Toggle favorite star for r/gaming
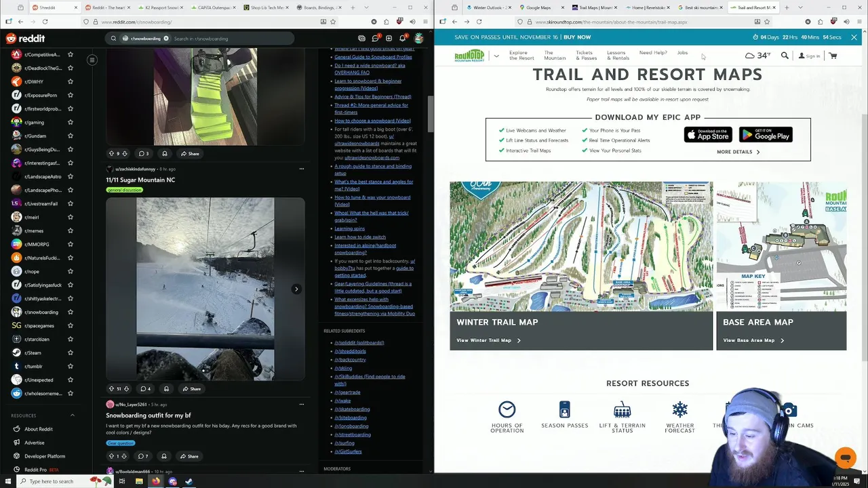This screenshot has height=488, width=868. (70, 122)
